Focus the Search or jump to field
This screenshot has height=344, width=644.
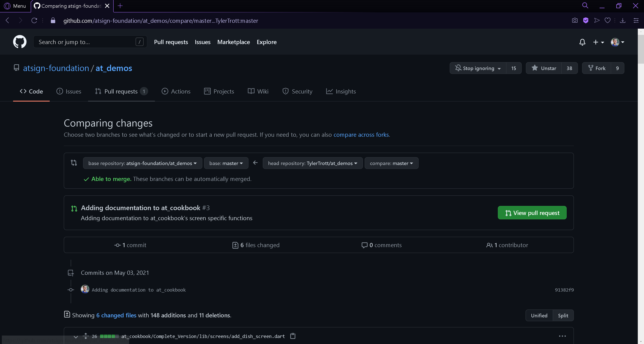[90, 42]
